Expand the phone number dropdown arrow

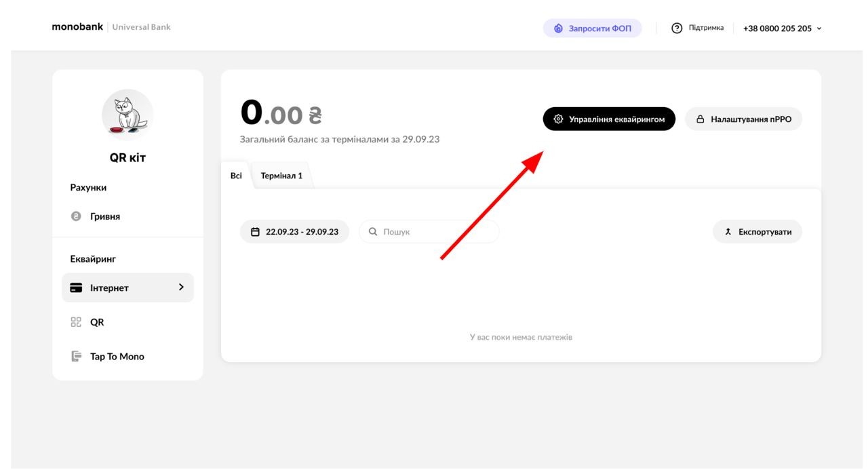819,28
